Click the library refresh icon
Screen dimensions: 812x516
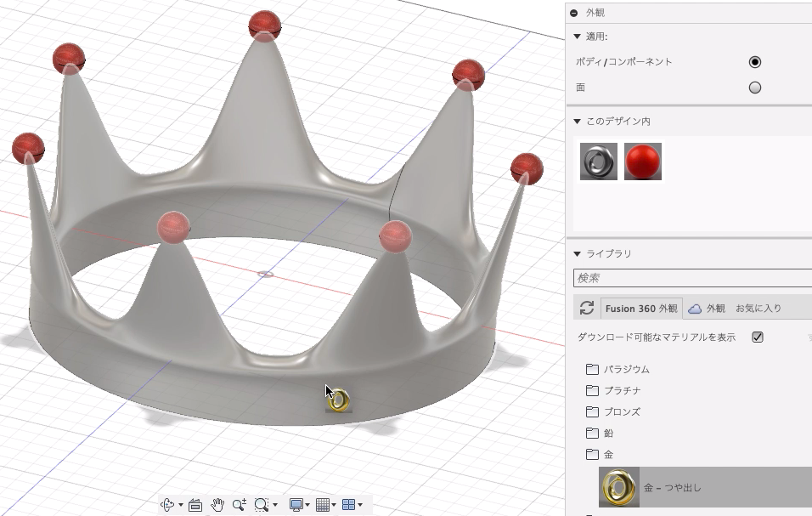(x=587, y=309)
